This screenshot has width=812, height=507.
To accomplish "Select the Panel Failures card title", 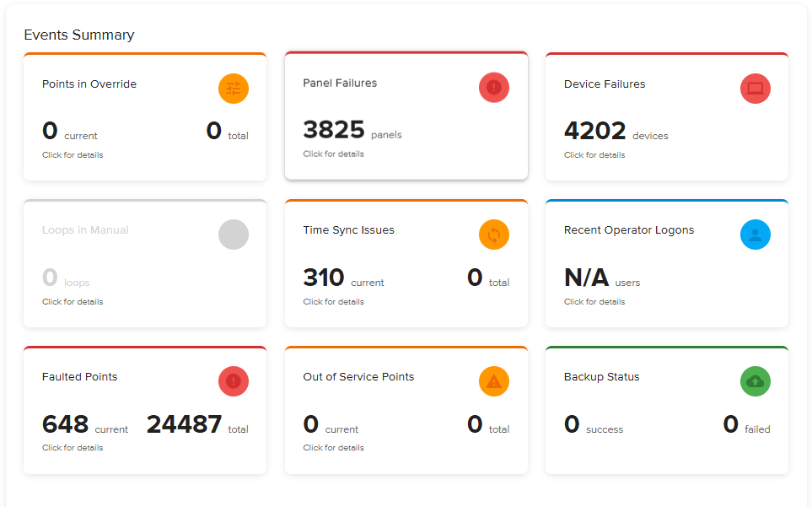I will point(340,83).
